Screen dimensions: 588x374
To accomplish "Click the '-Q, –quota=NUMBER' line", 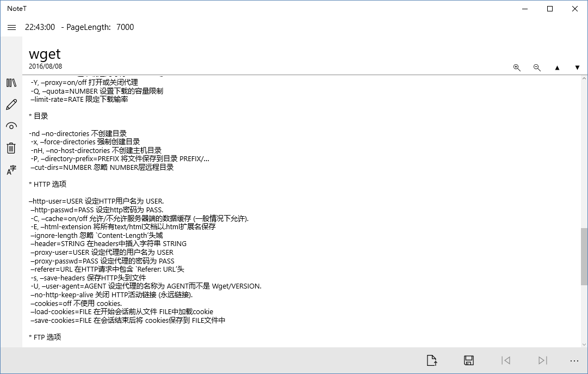I will click(x=97, y=91).
